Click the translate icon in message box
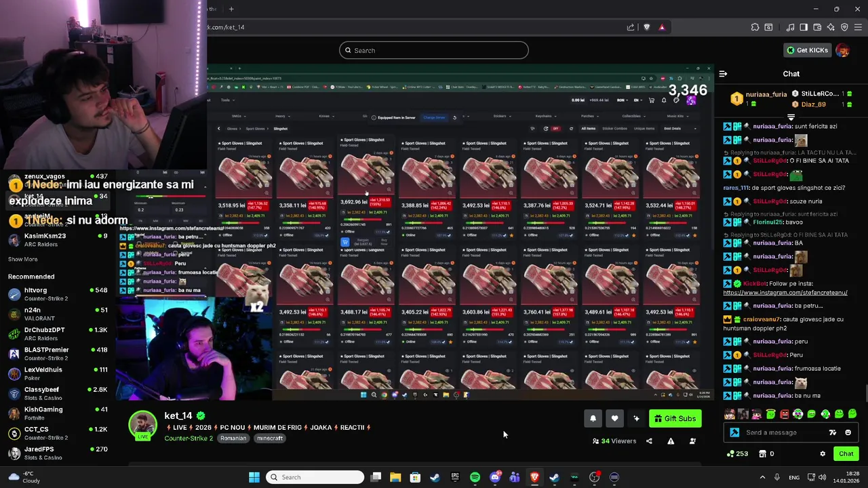The width and height of the screenshot is (868, 488). click(833, 432)
